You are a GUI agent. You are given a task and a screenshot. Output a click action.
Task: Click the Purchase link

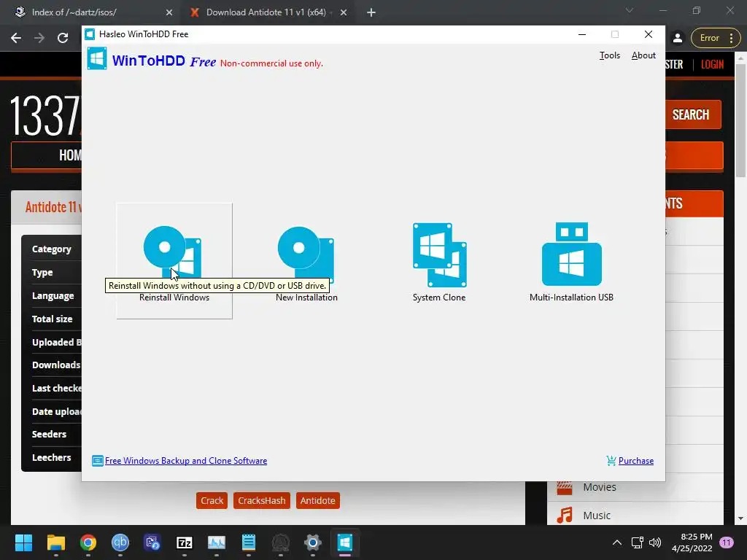(x=635, y=461)
